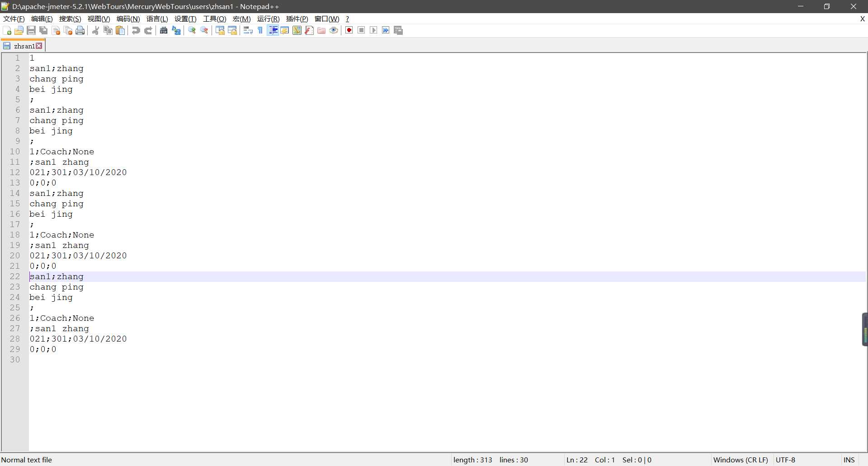Place cursor on empty line 30

[448, 360]
